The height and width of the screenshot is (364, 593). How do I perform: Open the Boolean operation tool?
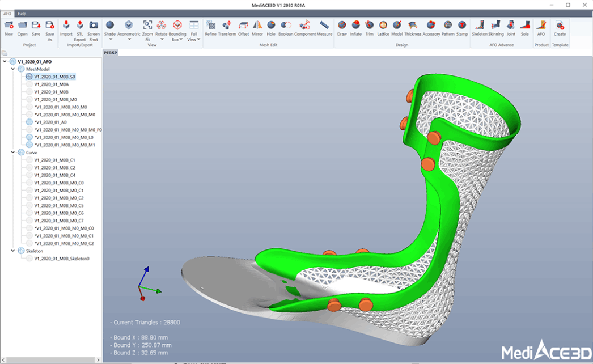click(286, 26)
